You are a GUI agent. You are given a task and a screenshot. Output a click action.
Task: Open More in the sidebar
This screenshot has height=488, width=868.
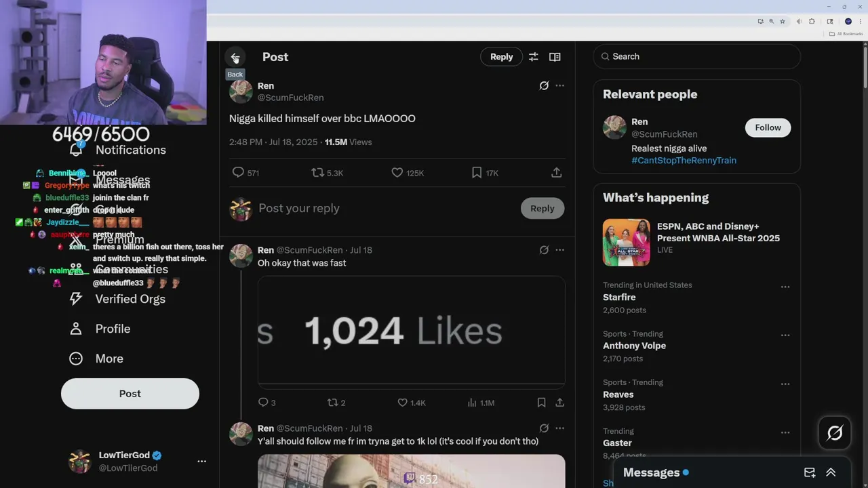pos(96,359)
